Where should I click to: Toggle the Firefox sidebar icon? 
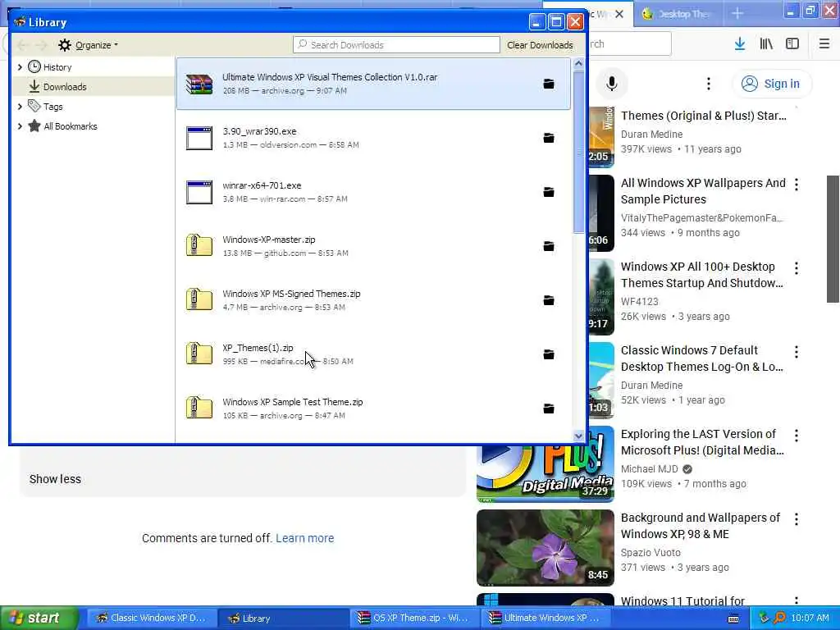tap(792, 44)
